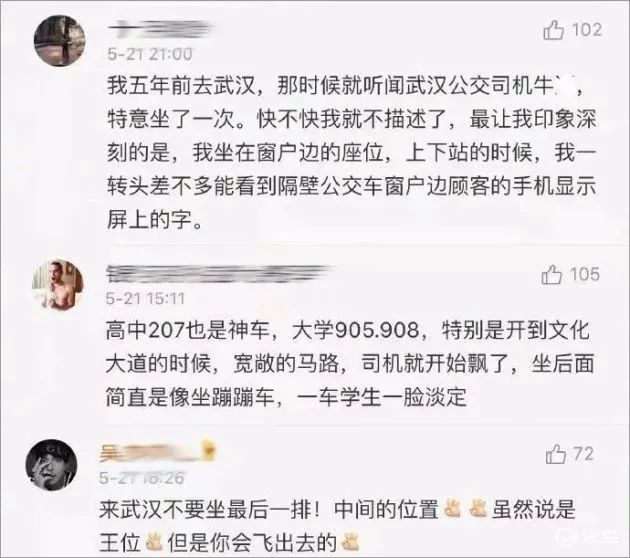Viewport: 630px width, 558px height.
Task: Select the comment 来武汉不要坐最后一排
Action: (338, 527)
